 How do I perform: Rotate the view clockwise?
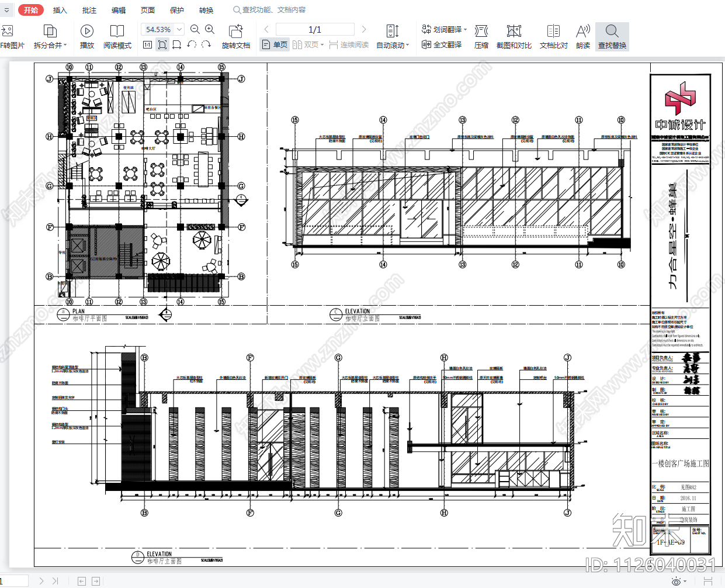[x=206, y=44]
